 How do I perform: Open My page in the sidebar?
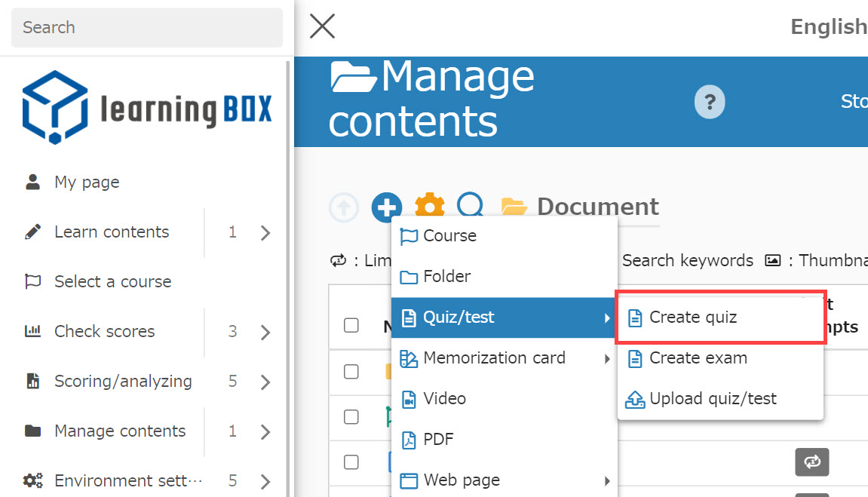(x=86, y=183)
